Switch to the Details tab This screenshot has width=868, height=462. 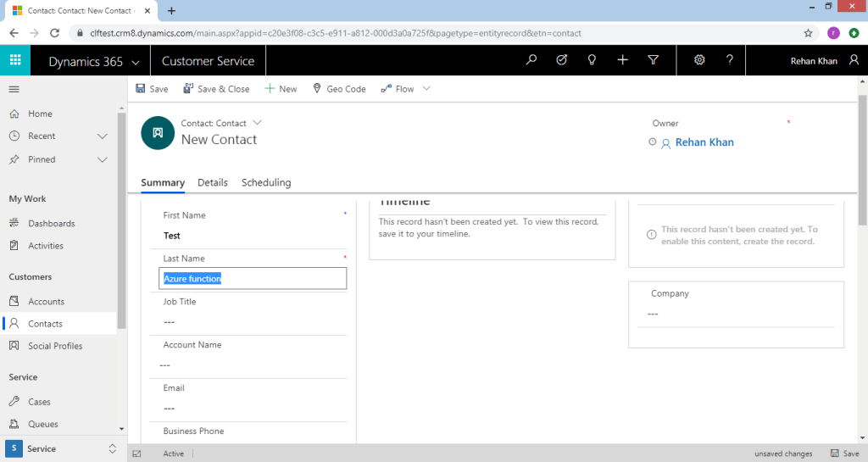(213, 182)
